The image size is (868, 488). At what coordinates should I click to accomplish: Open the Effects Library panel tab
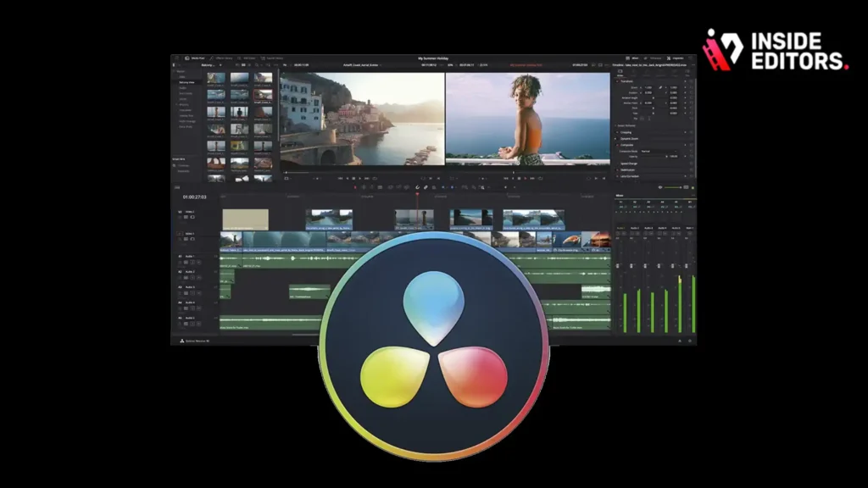[220, 58]
